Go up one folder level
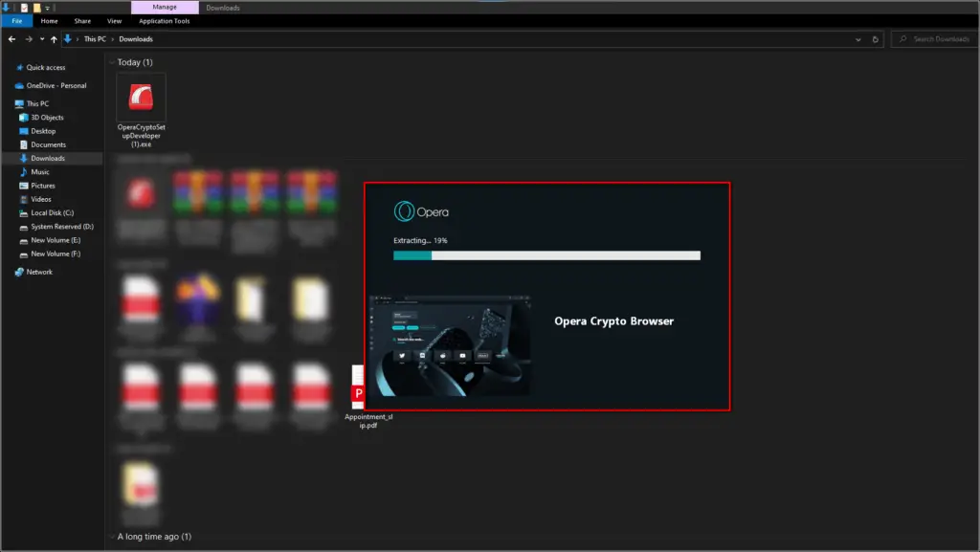Image resolution: width=980 pixels, height=552 pixels. 54,38
